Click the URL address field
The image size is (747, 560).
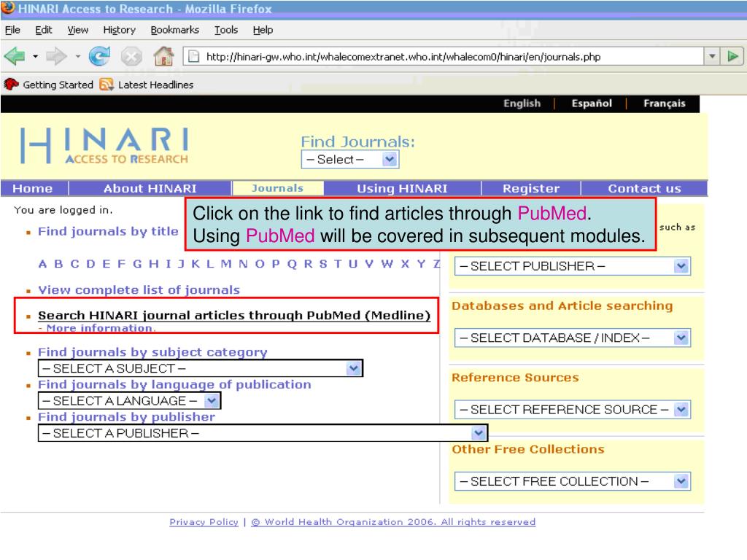(x=443, y=57)
